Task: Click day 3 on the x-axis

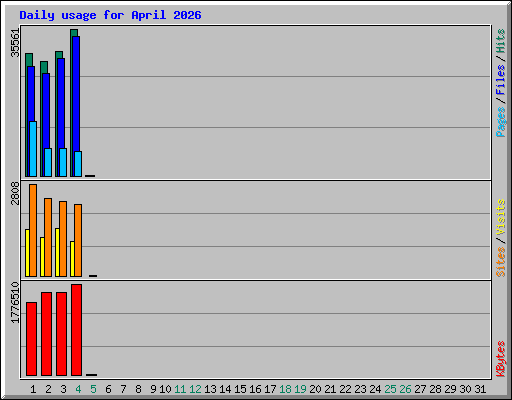Action: [x=63, y=389]
